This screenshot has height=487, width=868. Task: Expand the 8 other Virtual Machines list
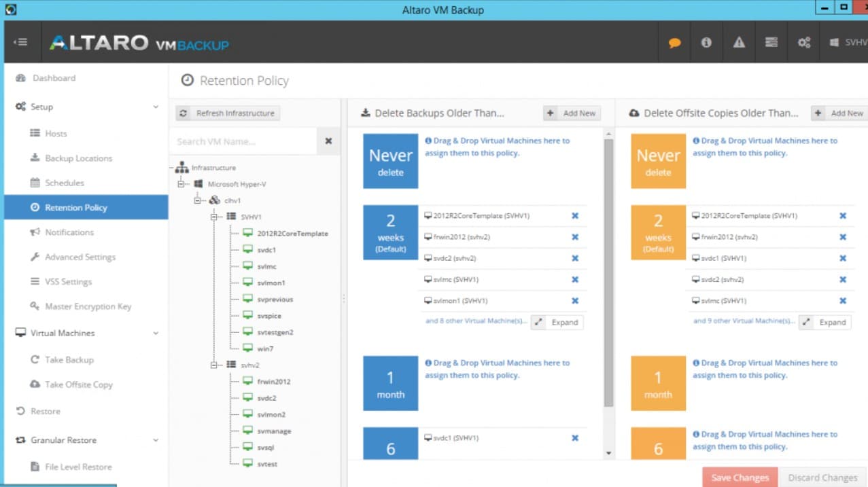[x=557, y=323]
